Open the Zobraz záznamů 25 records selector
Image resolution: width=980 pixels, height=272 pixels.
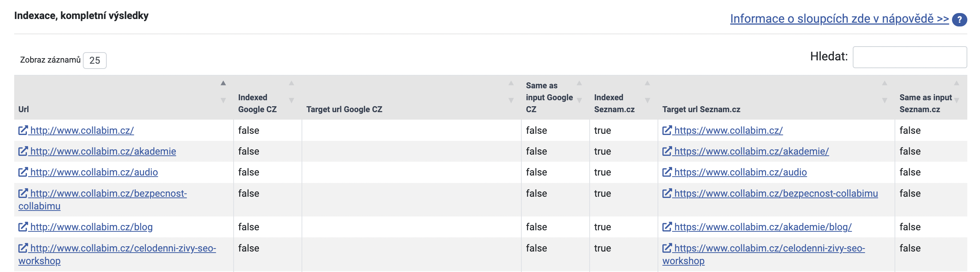click(x=95, y=60)
